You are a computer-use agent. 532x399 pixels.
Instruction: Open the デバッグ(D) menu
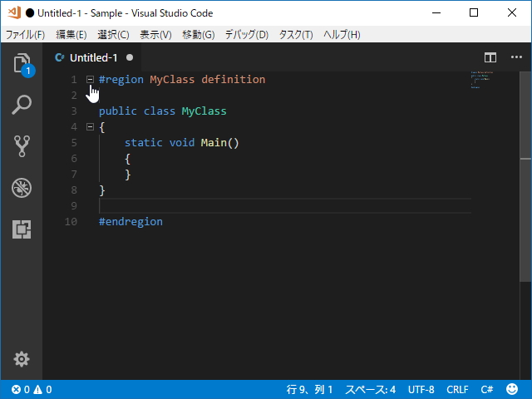point(247,34)
